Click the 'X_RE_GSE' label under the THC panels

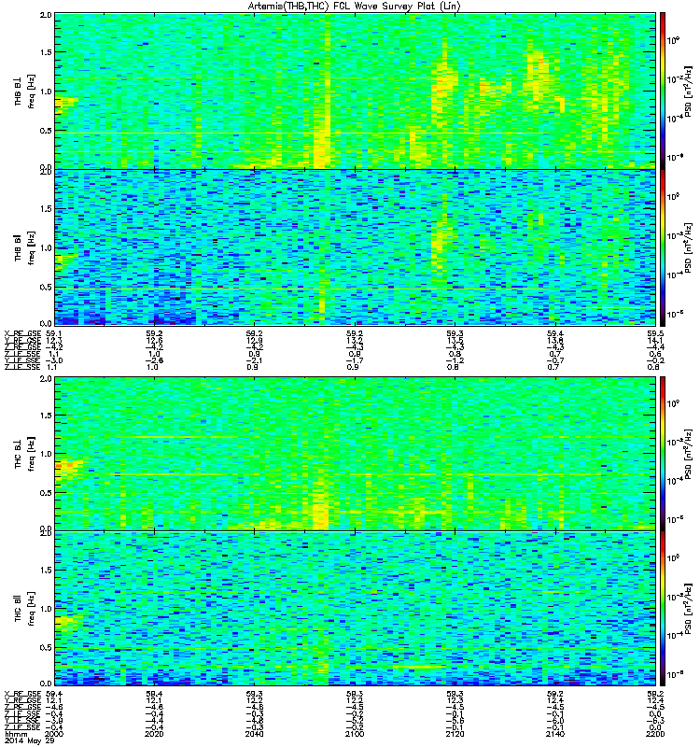(x=22, y=694)
